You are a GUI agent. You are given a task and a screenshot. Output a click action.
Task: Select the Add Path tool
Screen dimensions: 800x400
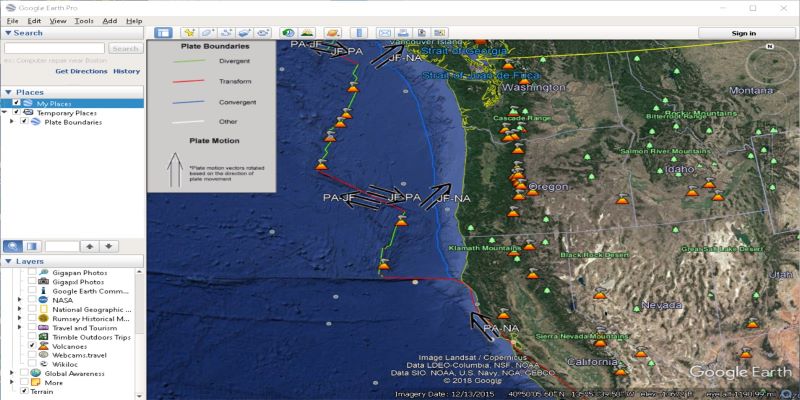229,33
